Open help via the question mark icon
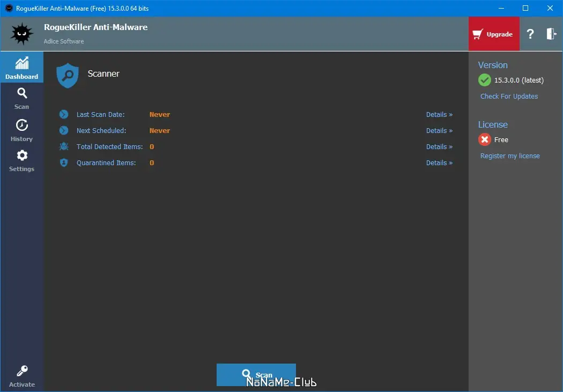The width and height of the screenshot is (563, 392). pos(530,34)
